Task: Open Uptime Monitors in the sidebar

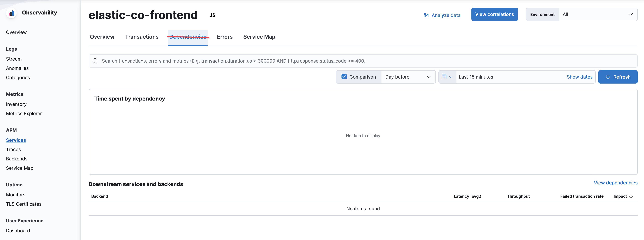Action: (16, 195)
